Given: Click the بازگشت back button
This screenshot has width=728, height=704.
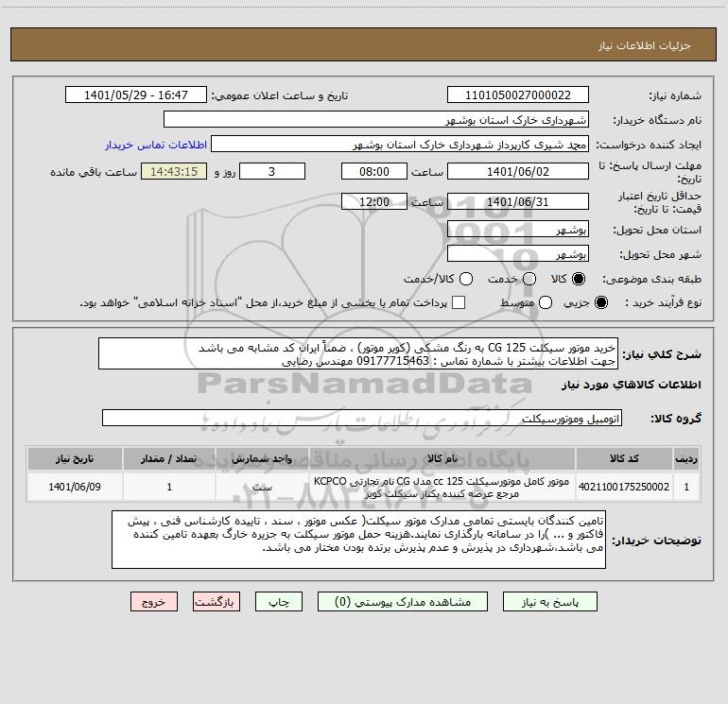Looking at the screenshot, I should (217, 602).
